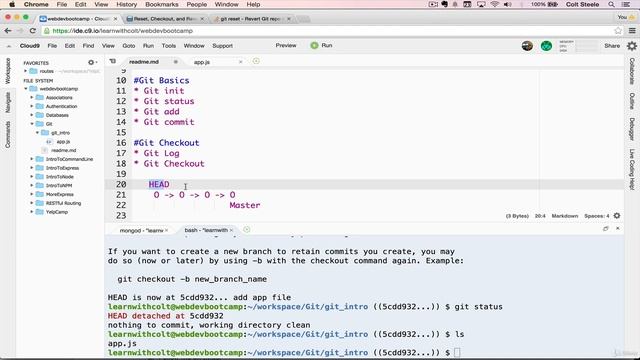The image size is (640, 360).
Task: Collapse the webdevbootcamp root folder
Action: [26, 89]
